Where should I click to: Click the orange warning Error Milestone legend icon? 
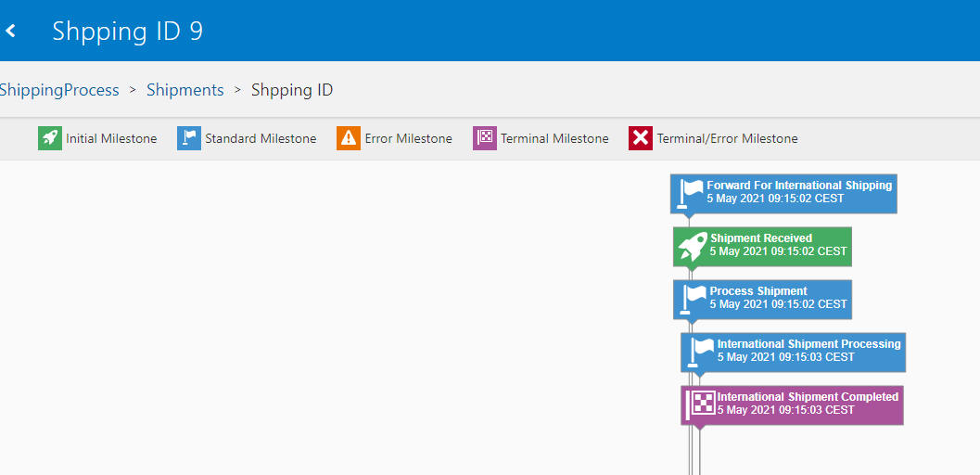click(349, 138)
